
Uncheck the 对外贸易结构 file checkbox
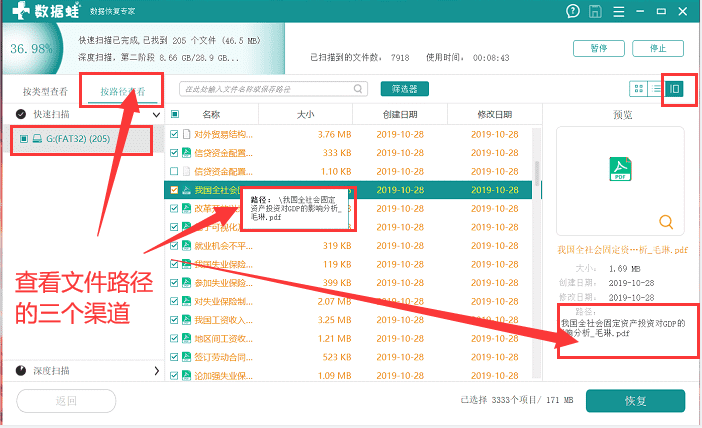[174, 134]
